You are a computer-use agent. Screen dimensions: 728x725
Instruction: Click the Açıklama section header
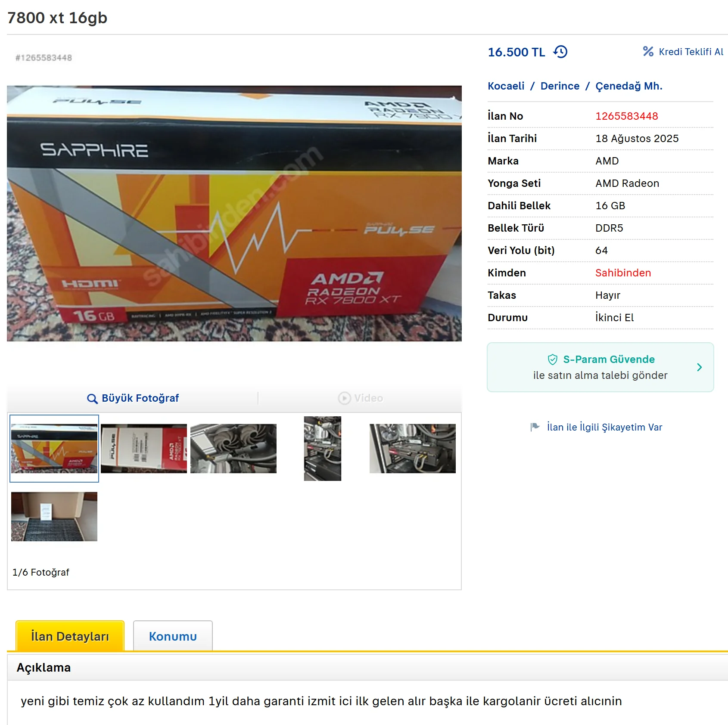coord(44,668)
